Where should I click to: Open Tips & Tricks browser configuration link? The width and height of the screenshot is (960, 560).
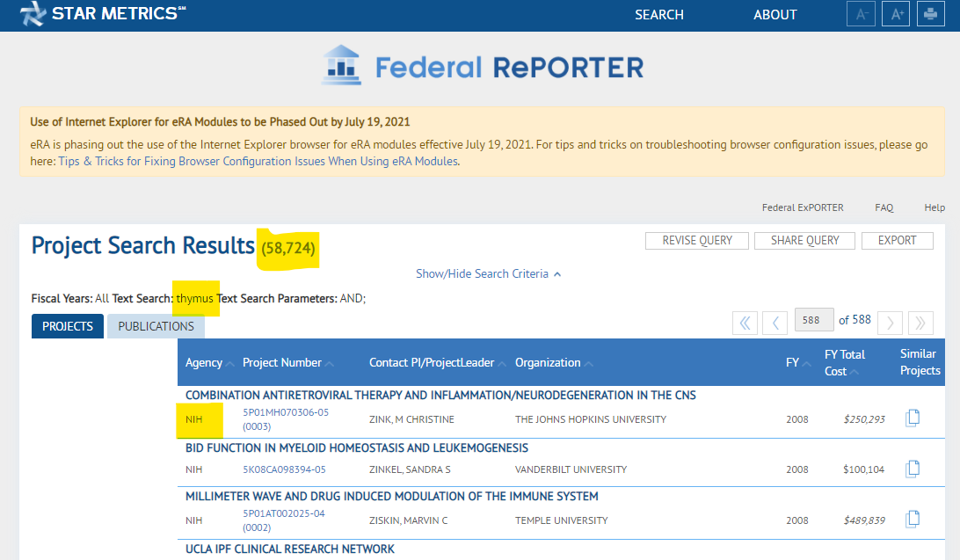pyautogui.click(x=258, y=161)
